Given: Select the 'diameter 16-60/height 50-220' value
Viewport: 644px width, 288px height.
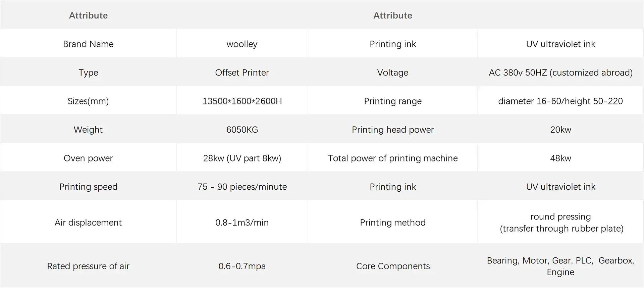Looking at the screenshot, I should (x=560, y=101).
